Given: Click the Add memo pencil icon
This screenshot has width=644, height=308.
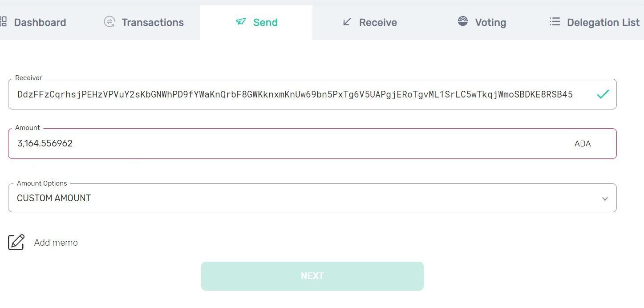Looking at the screenshot, I should click(x=16, y=242).
